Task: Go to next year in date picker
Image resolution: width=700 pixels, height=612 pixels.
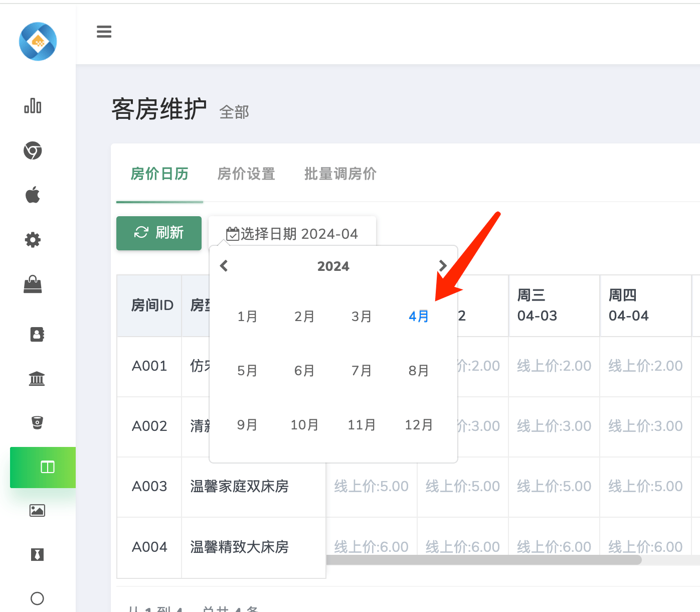Action: [442, 265]
